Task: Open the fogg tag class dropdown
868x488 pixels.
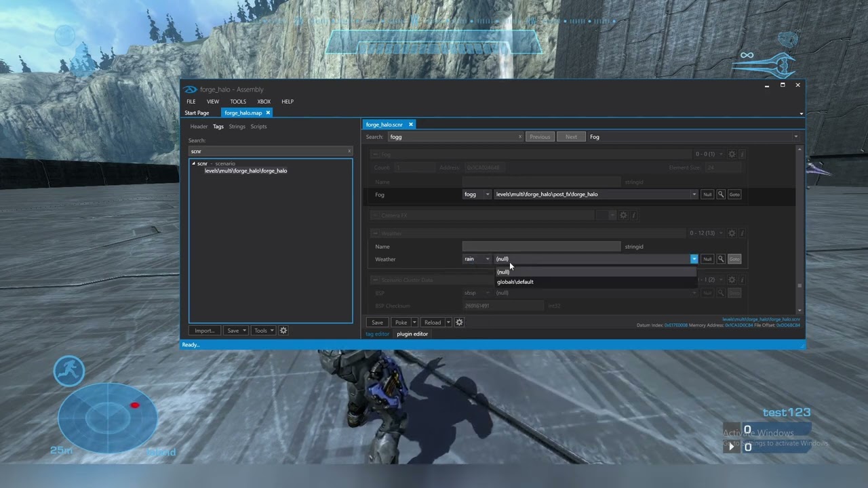Action: click(x=487, y=195)
